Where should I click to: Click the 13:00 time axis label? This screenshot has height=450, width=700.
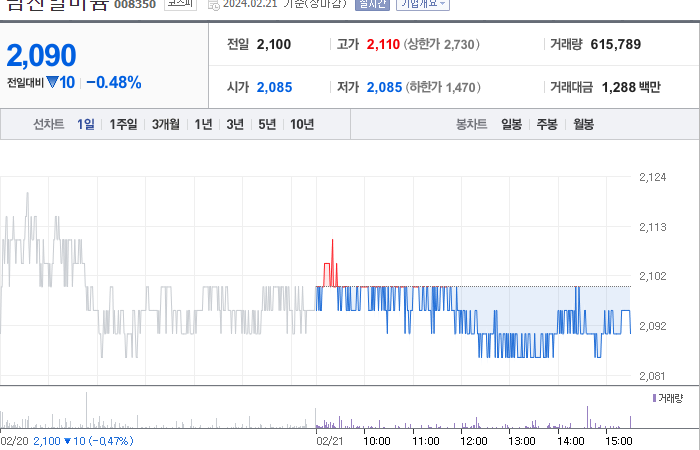(522, 441)
